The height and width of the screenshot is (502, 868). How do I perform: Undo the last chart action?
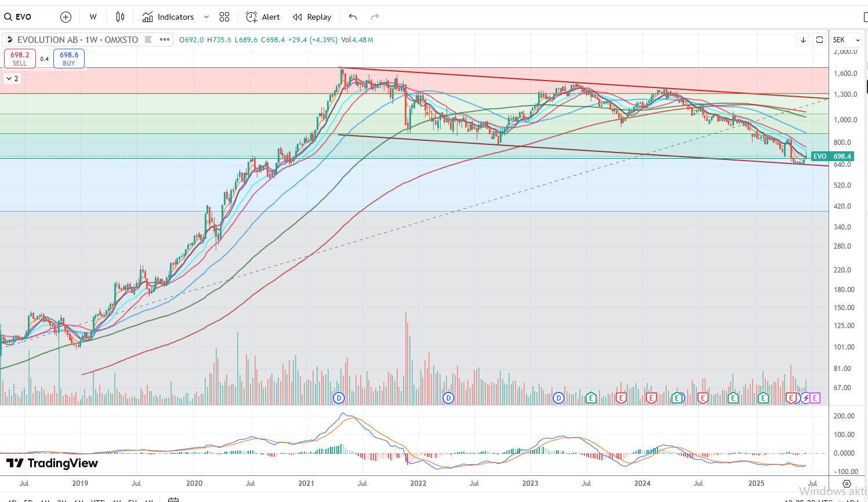353,17
